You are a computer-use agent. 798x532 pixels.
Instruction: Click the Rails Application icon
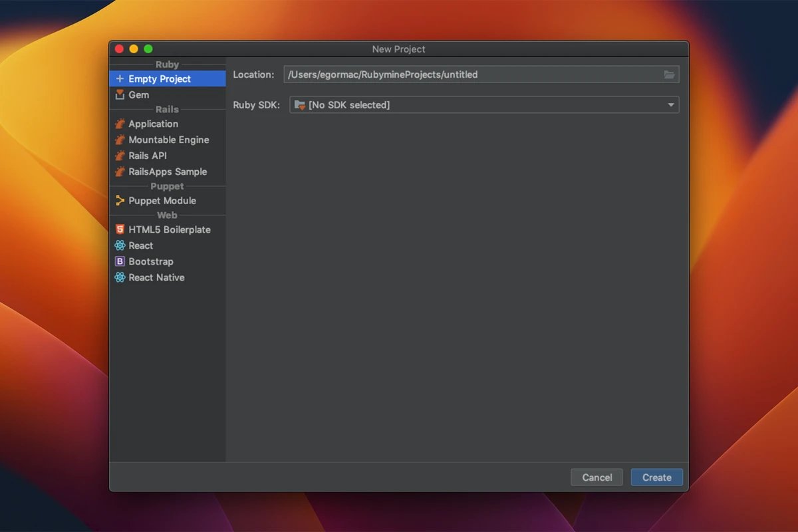pyautogui.click(x=120, y=124)
